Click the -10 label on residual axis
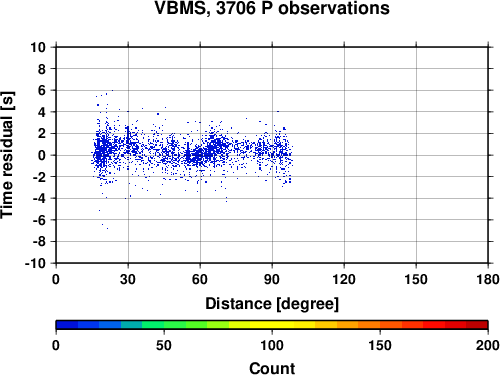The height and width of the screenshot is (375, 500). pos(35,263)
